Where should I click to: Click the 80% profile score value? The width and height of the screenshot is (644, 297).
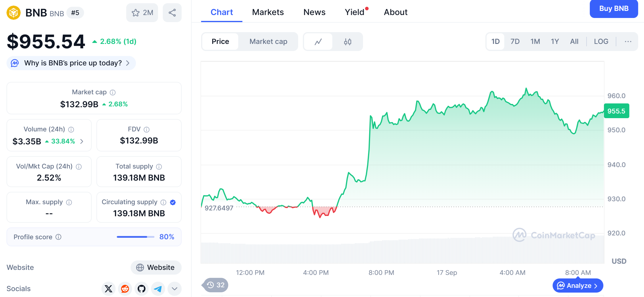click(167, 237)
